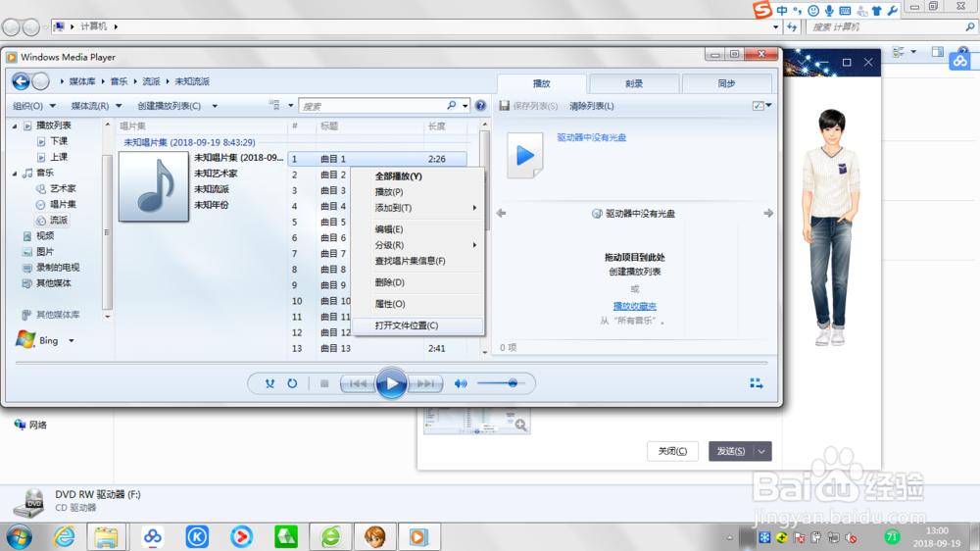Image resolution: width=980 pixels, height=551 pixels.
Task: Select 视频 in the library tree
Action: tap(38, 235)
